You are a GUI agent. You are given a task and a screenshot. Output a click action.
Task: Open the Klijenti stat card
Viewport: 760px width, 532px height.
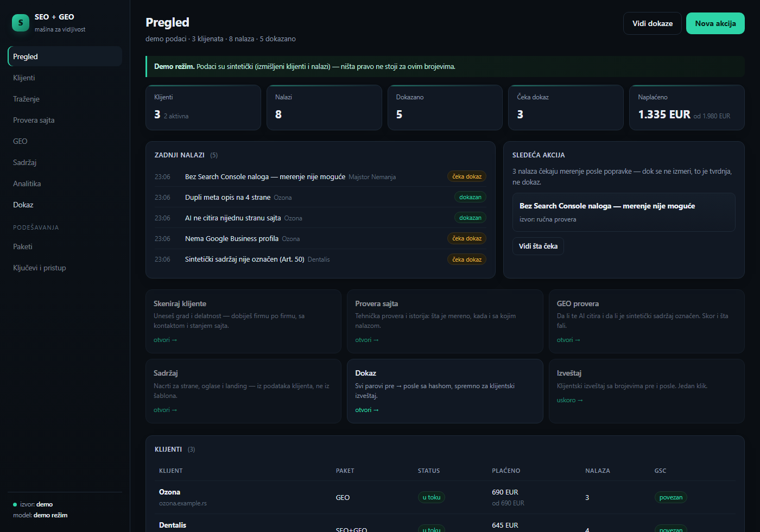click(203, 107)
